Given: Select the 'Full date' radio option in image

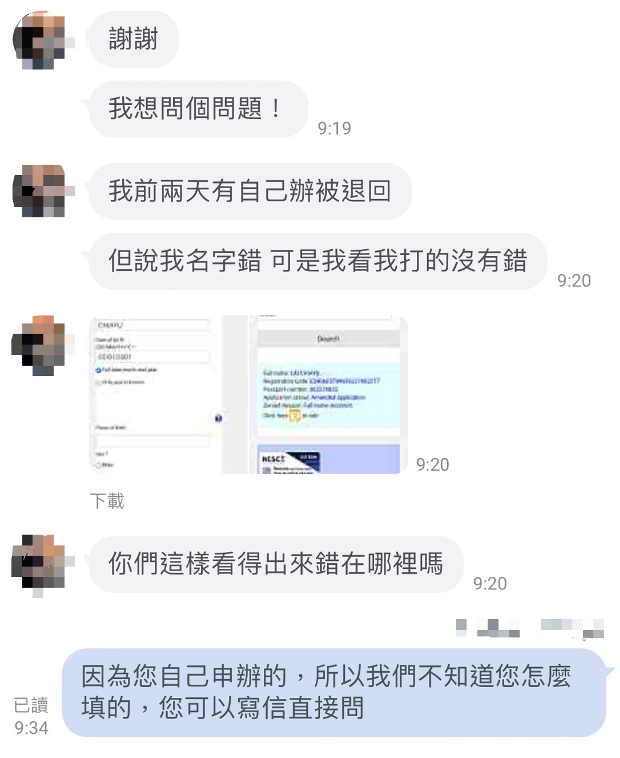Looking at the screenshot, I should [x=99, y=370].
